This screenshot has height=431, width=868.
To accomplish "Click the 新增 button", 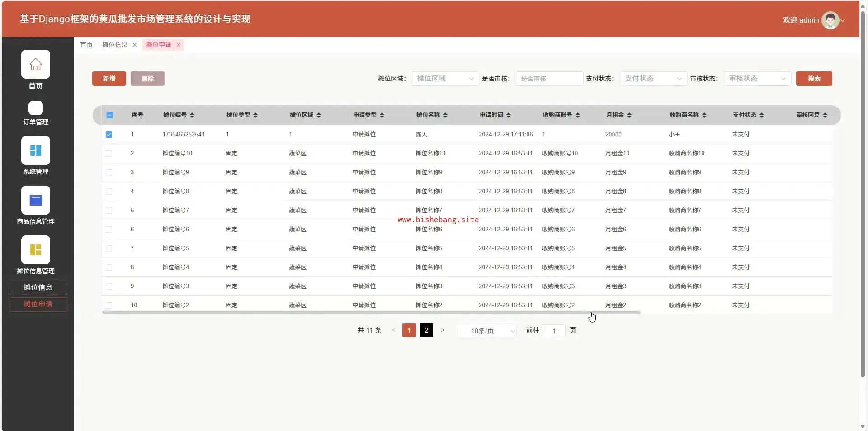I will tap(109, 79).
